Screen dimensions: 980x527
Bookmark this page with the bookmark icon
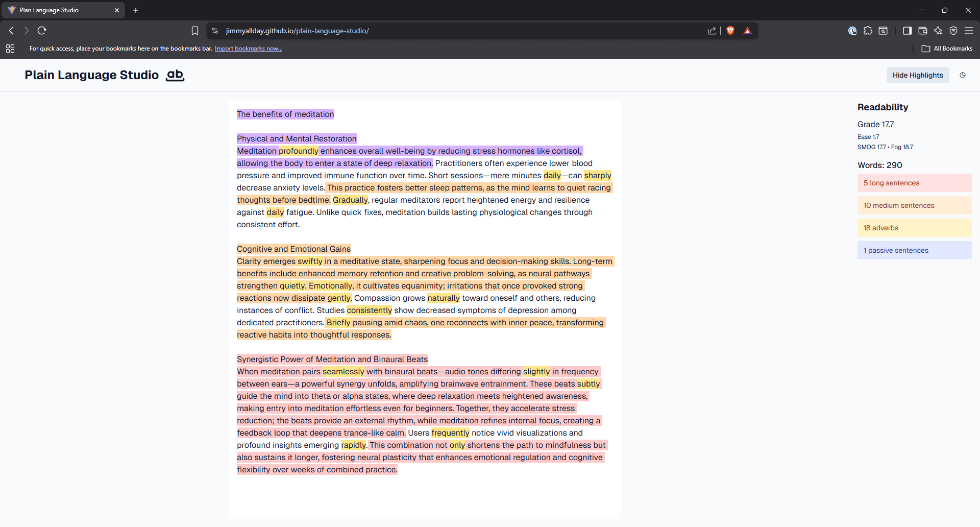coord(195,31)
